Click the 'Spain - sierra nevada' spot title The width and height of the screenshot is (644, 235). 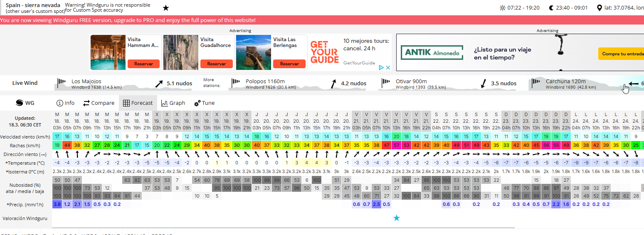click(33, 5)
